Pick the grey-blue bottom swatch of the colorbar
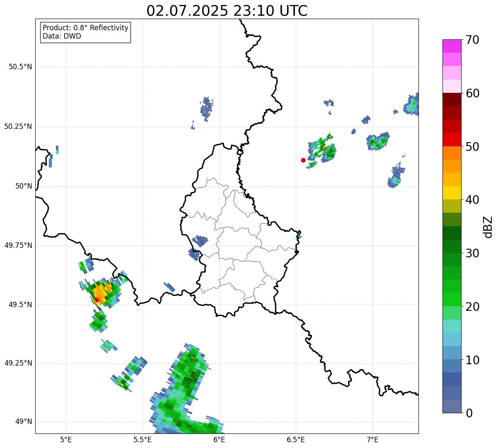Viewport: 498px width, 448px height. pos(452,406)
